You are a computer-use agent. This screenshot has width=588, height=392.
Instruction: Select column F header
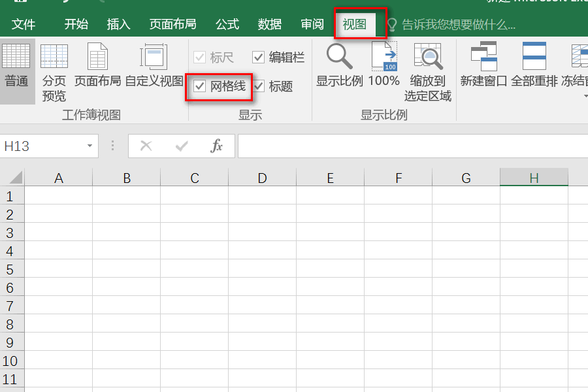coord(399,178)
